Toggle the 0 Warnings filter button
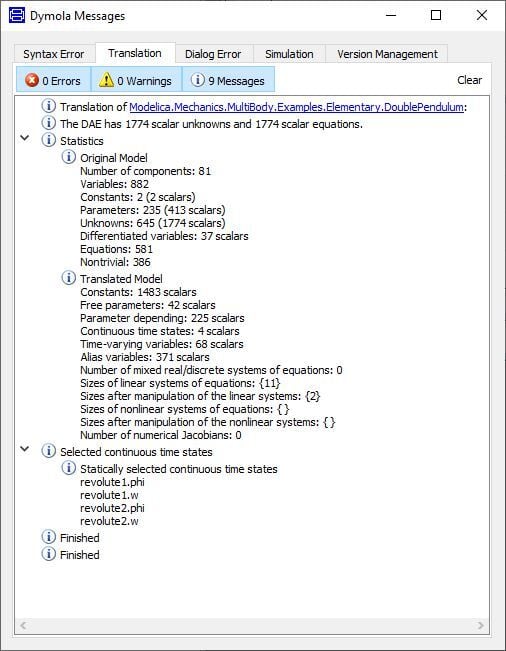Image resolution: width=506 pixels, height=651 pixels. coord(136,80)
